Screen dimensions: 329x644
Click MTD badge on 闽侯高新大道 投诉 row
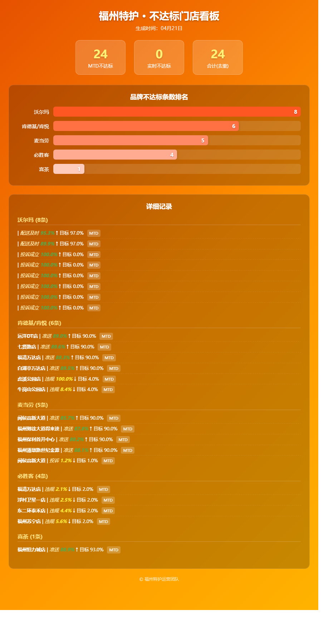[x=108, y=461]
